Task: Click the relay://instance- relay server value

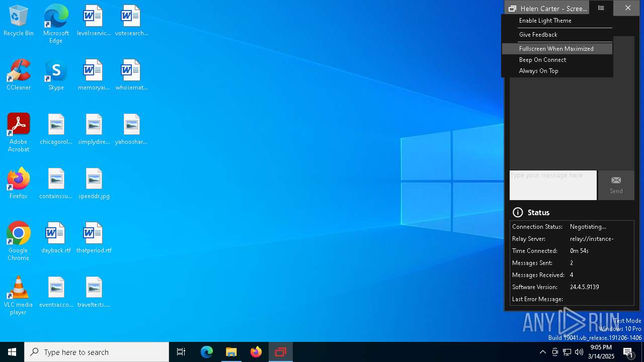Action: point(592,239)
